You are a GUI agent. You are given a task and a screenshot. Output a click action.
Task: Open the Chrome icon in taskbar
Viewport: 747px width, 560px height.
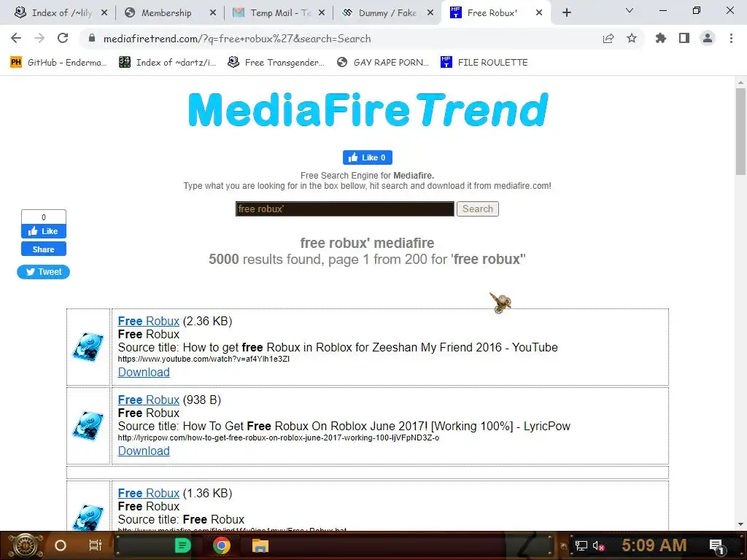(221, 545)
